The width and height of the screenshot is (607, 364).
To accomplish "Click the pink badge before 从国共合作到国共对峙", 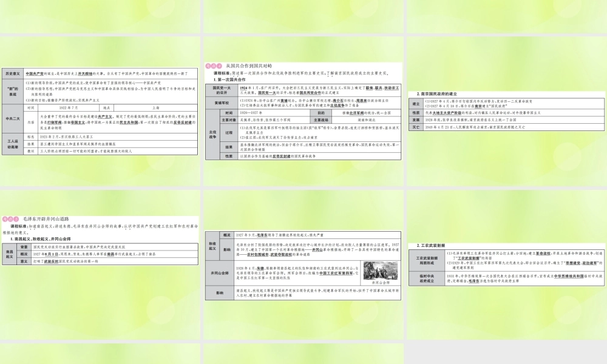I will pos(214,66).
